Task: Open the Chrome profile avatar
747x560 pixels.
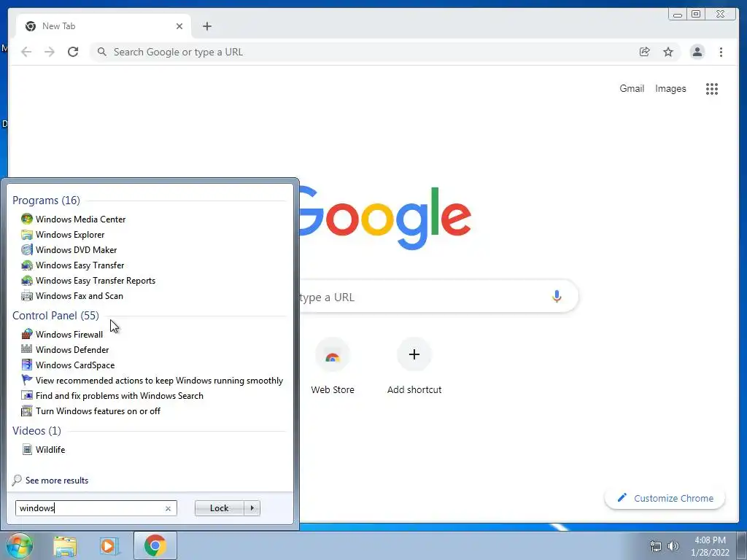Action: coord(697,52)
